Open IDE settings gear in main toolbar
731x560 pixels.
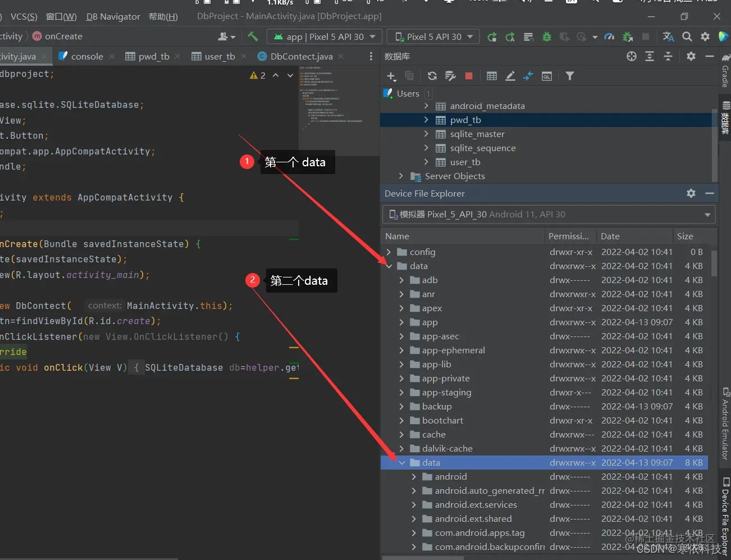point(705,37)
